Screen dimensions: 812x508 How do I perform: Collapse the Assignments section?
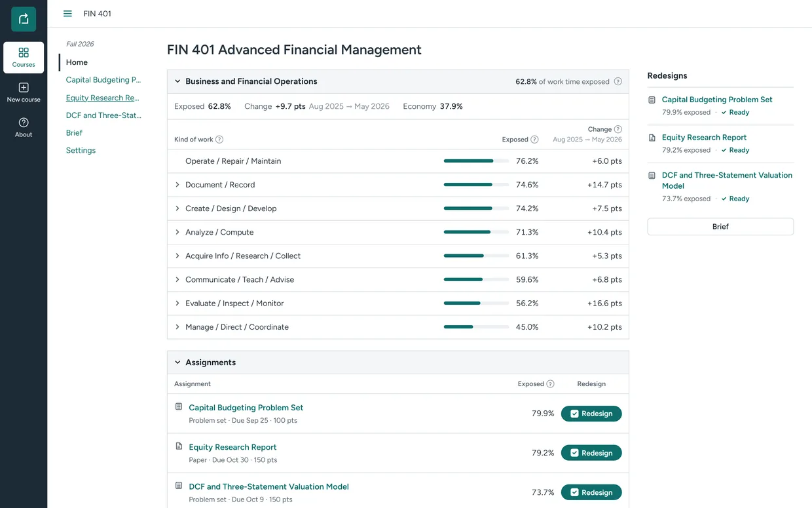177,362
